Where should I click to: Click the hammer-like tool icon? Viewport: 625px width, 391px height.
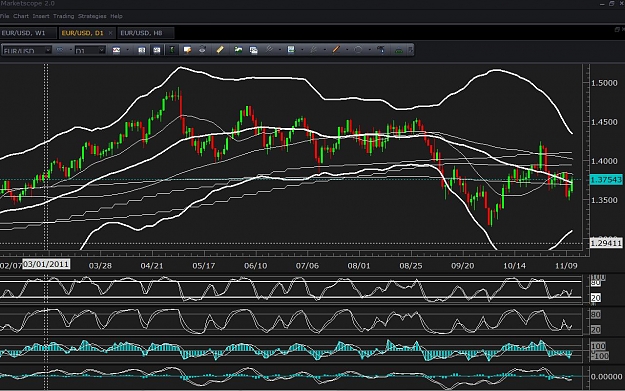(381, 50)
